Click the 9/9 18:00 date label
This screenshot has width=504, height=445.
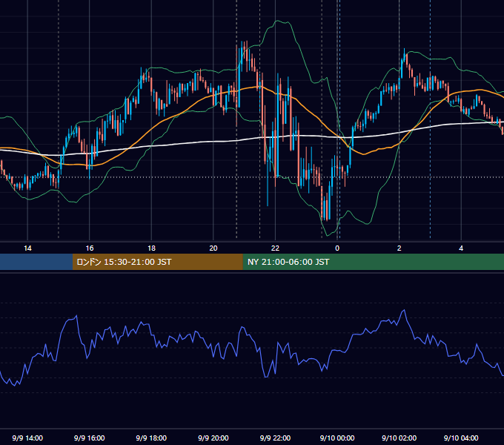[x=151, y=438]
